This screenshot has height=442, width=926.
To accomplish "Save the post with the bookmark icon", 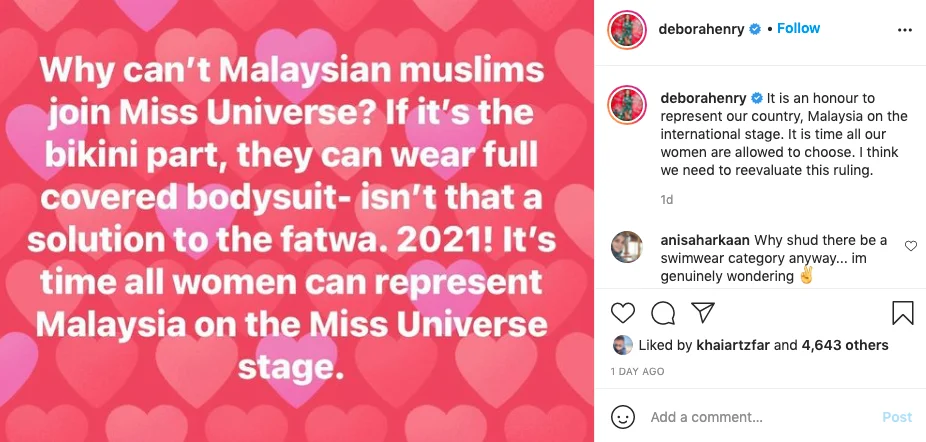I will pos(902,313).
